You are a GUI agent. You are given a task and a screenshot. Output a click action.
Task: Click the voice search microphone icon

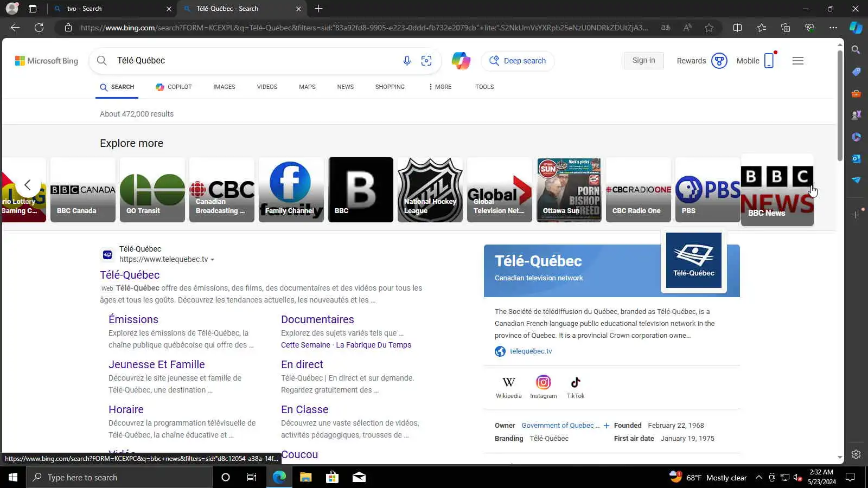click(407, 61)
